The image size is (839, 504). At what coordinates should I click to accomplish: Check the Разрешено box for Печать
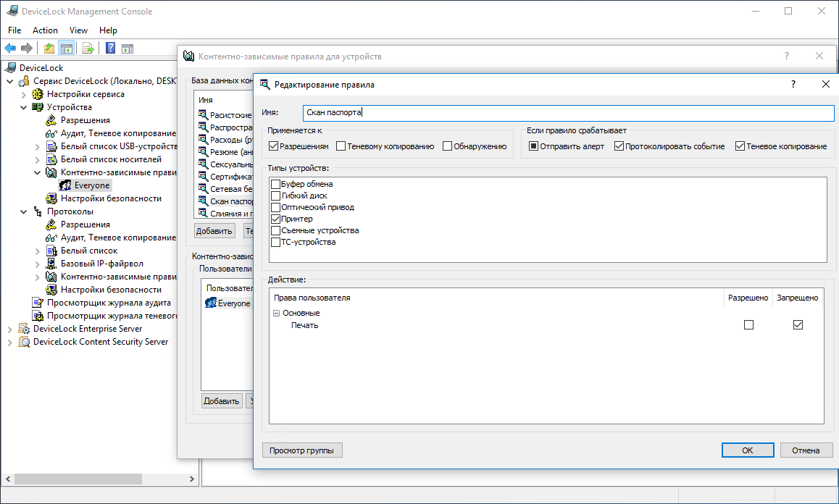(748, 324)
